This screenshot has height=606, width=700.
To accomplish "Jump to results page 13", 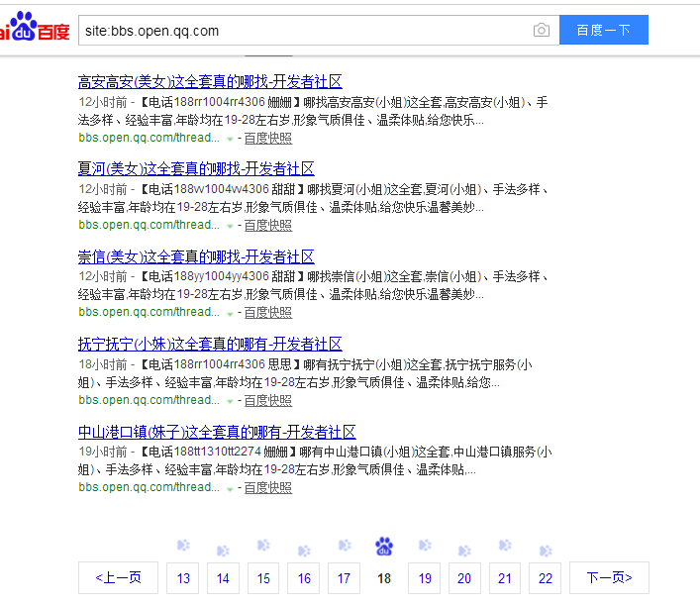I will (183, 578).
